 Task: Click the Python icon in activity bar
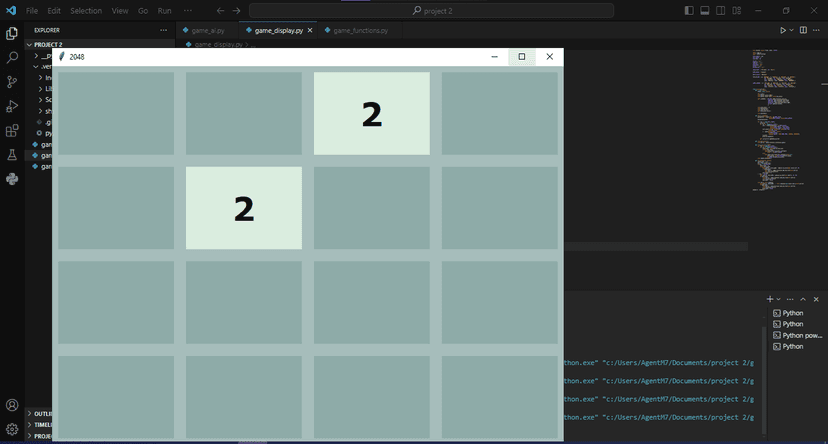coord(12,179)
